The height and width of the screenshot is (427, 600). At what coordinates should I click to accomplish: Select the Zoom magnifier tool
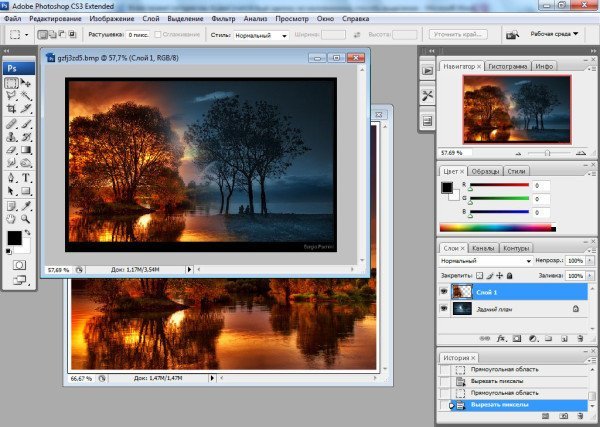(x=26, y=219)
